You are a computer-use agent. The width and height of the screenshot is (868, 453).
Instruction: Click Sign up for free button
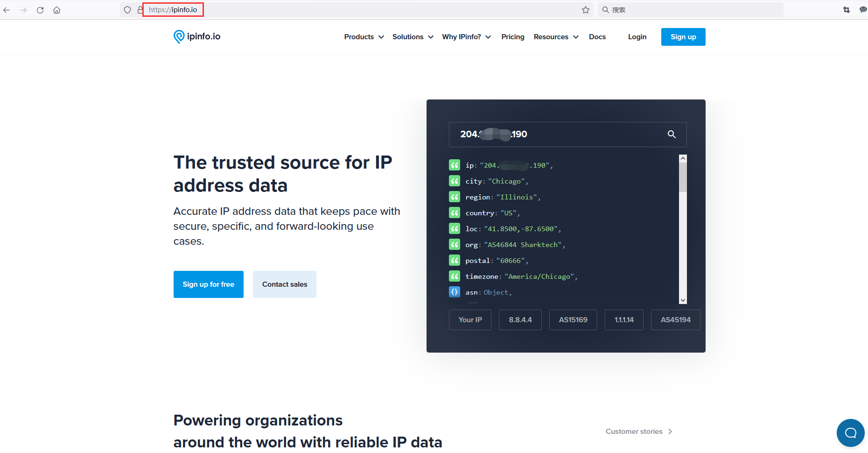tap(209, 284)
